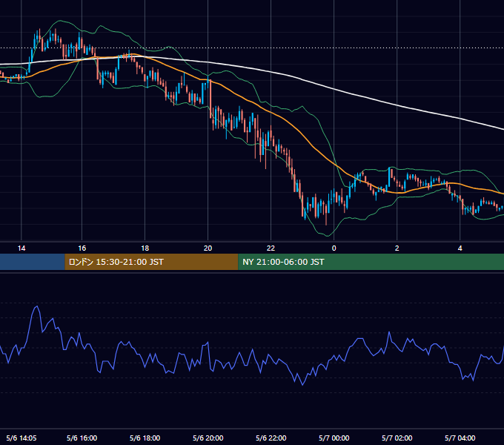Click the 18 hour label on the time axis
The height and width of the screenshot is (445, 504).
[x=145, y=248]
